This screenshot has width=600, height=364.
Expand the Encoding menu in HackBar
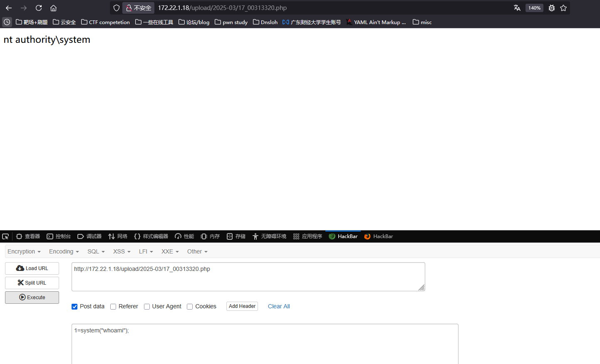(x=64, y=251)
